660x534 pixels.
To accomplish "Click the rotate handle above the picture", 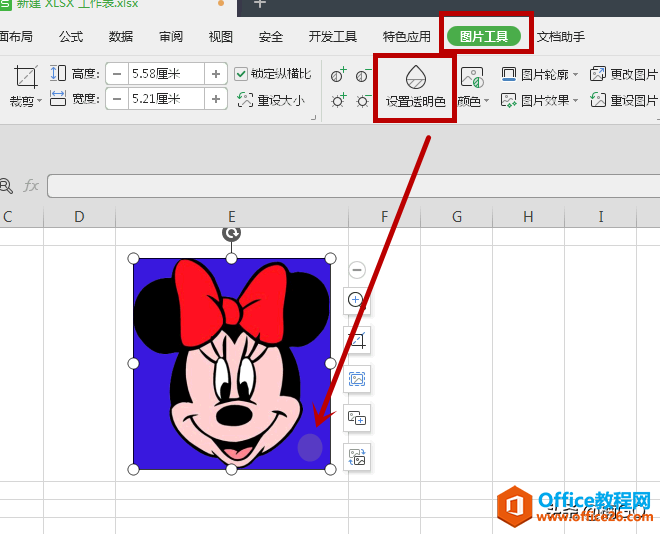I will tap(232, 233).
